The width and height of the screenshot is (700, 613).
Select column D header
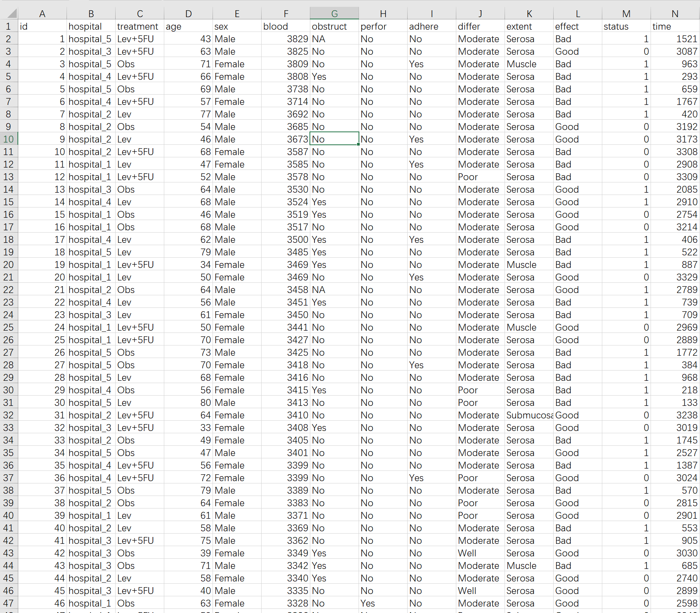click(x=188, y=14)
